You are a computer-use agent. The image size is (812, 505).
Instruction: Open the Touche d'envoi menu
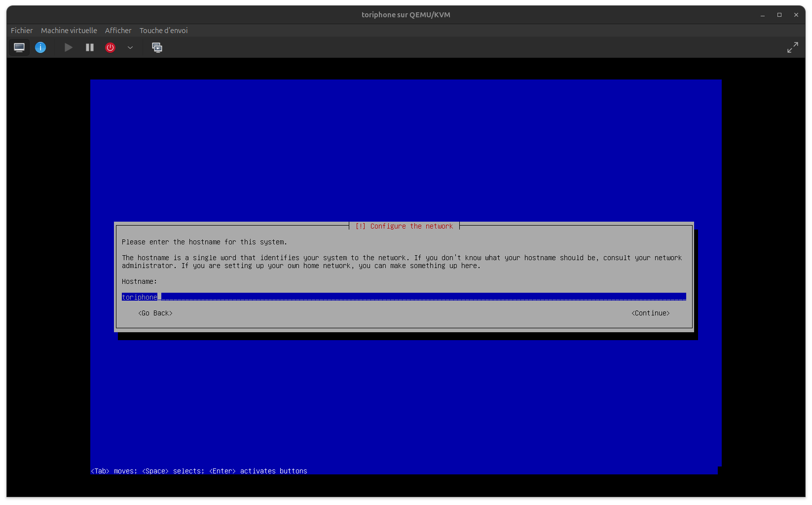[163, 31]
